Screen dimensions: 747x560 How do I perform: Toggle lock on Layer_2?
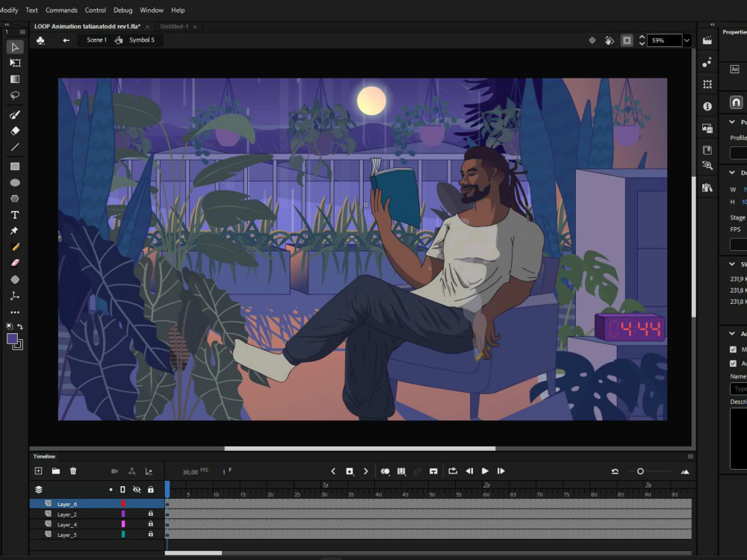[x=151, y=514]
